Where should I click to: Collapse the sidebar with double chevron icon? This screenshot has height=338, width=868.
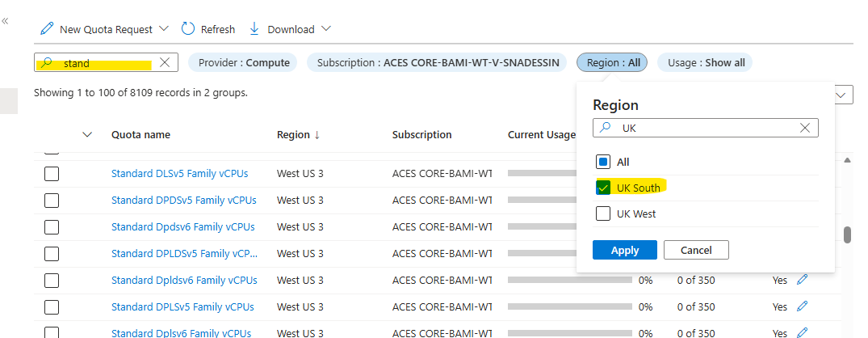tap(5, 21)
